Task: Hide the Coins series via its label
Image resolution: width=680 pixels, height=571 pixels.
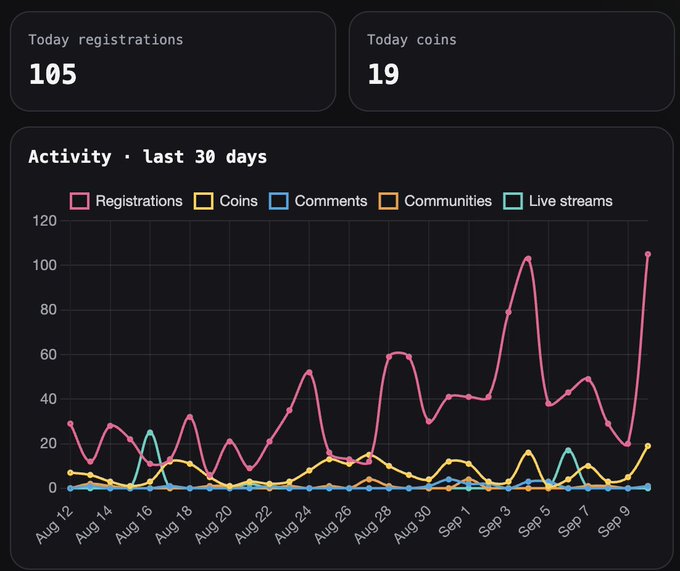Action: pos(239,201)
